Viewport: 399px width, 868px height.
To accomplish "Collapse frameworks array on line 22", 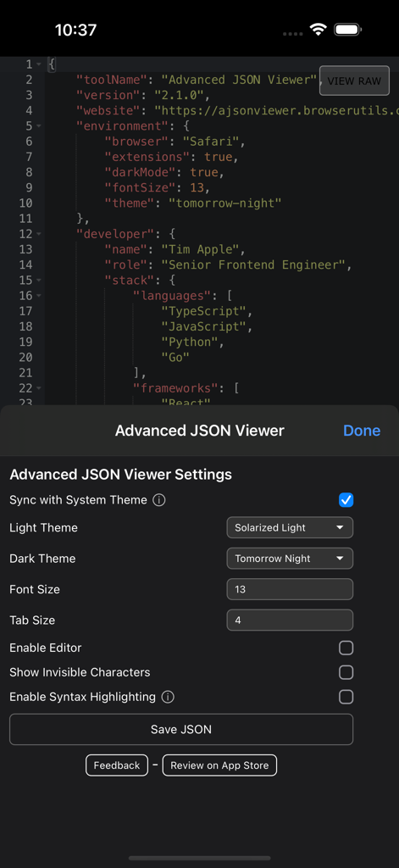I will point(39,388).
